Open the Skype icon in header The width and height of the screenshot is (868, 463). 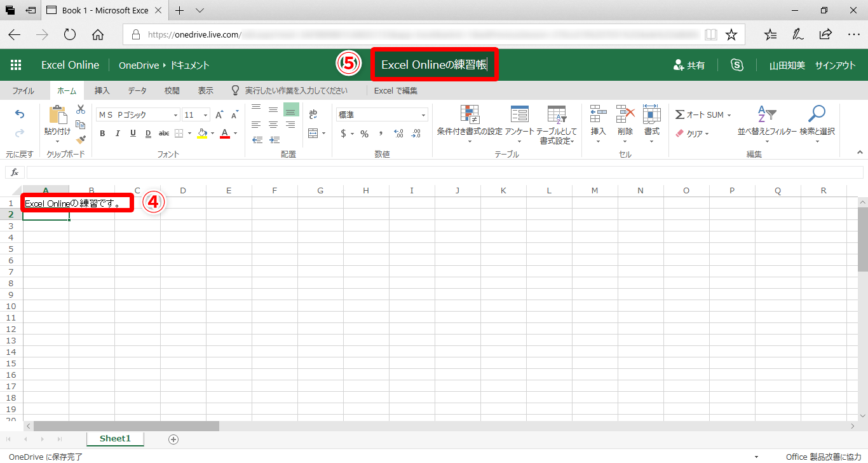click(x=737, y=65)
